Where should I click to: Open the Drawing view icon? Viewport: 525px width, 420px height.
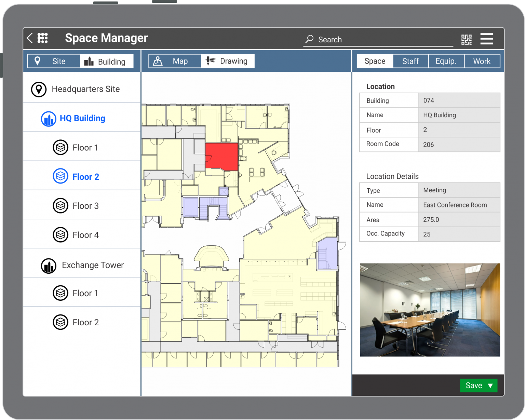point(211,61)
